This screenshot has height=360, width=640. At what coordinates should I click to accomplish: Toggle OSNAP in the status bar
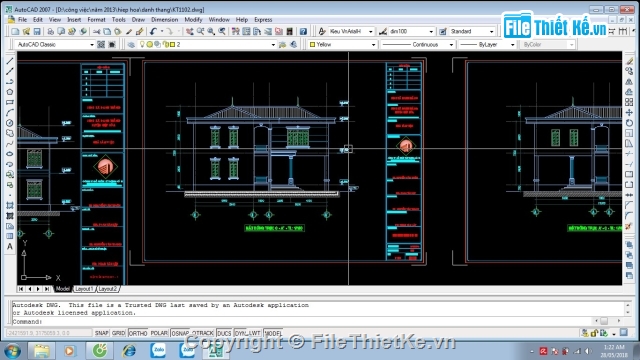point(180,333)
